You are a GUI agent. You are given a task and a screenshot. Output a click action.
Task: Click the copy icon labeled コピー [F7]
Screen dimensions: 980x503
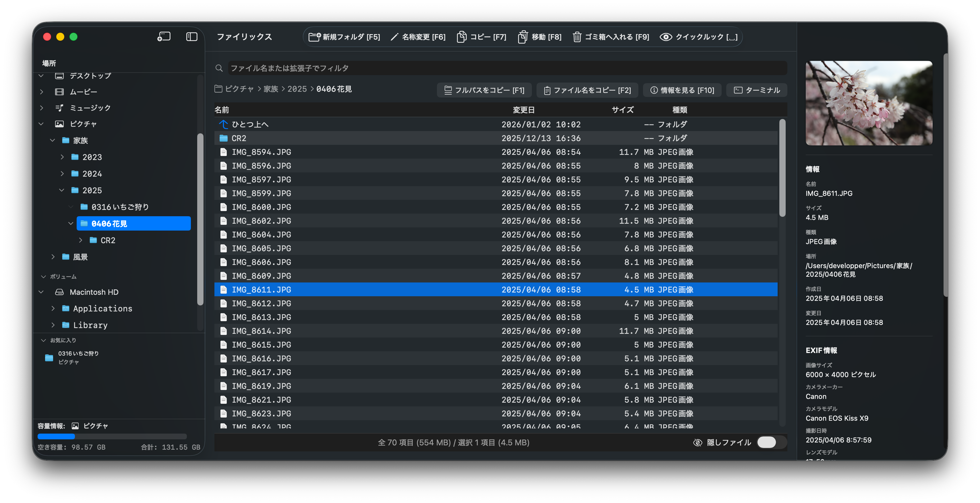pos(462,37)
